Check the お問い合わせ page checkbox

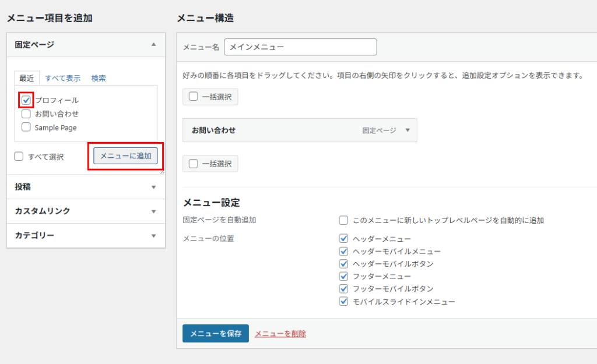tap(26, 114)
